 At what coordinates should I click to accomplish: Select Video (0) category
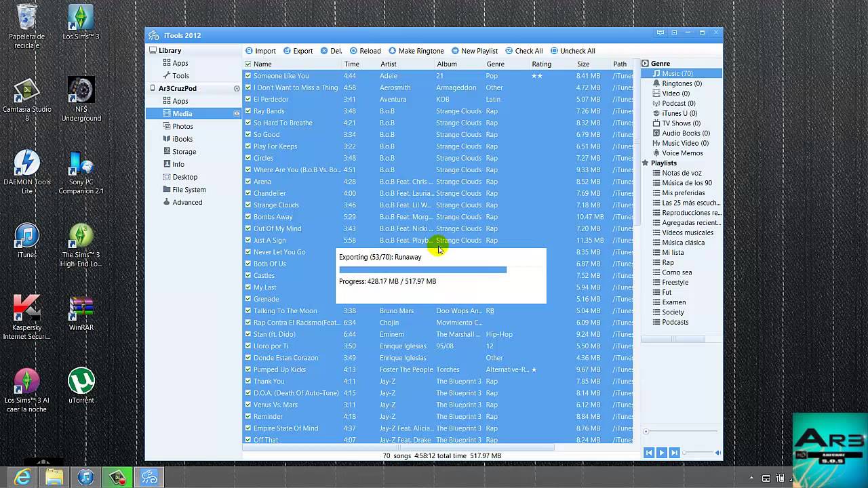pyautogui.click(x=671, y=94)
